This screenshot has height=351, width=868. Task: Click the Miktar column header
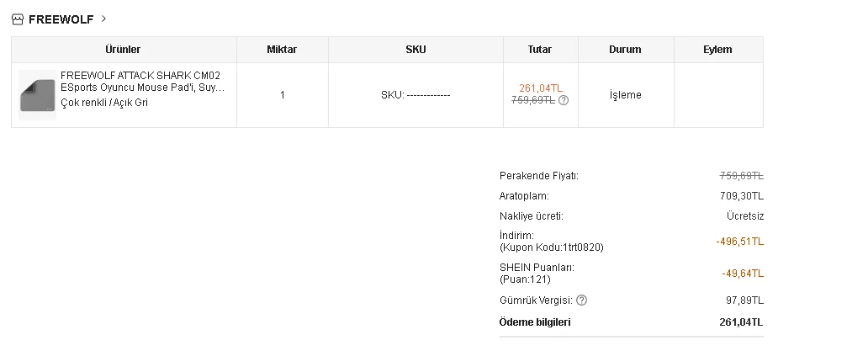coord(282,50)
